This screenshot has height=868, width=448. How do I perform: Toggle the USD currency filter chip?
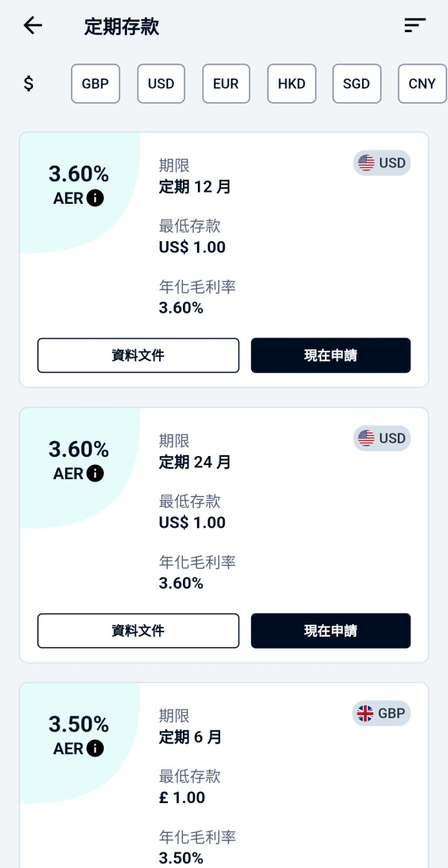point(161,84)
